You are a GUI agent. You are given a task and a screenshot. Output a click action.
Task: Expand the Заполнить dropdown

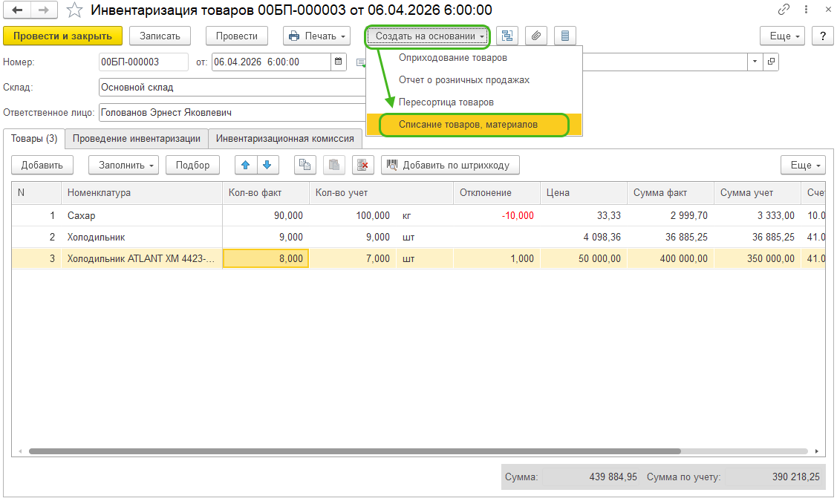click(x=123, y=165)
